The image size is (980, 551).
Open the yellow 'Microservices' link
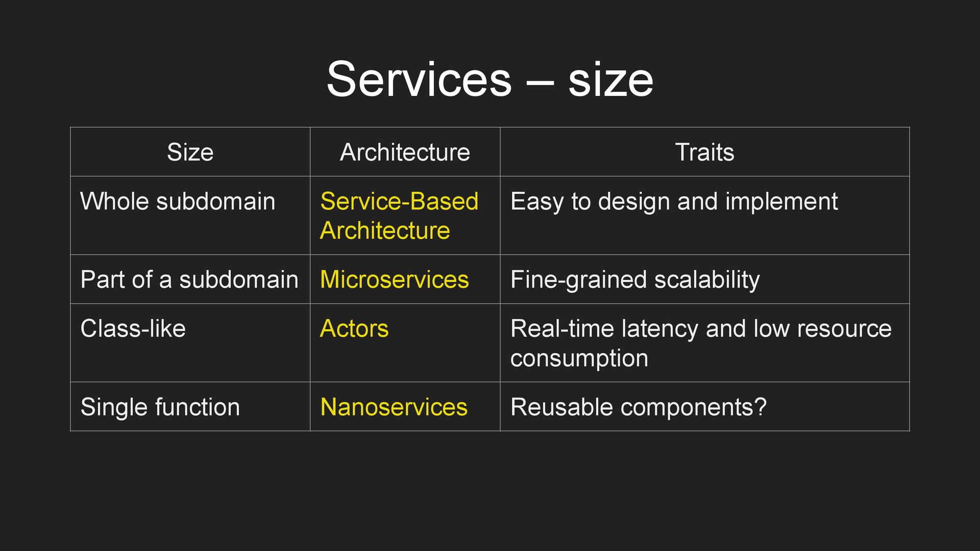(x=394, y=280)
